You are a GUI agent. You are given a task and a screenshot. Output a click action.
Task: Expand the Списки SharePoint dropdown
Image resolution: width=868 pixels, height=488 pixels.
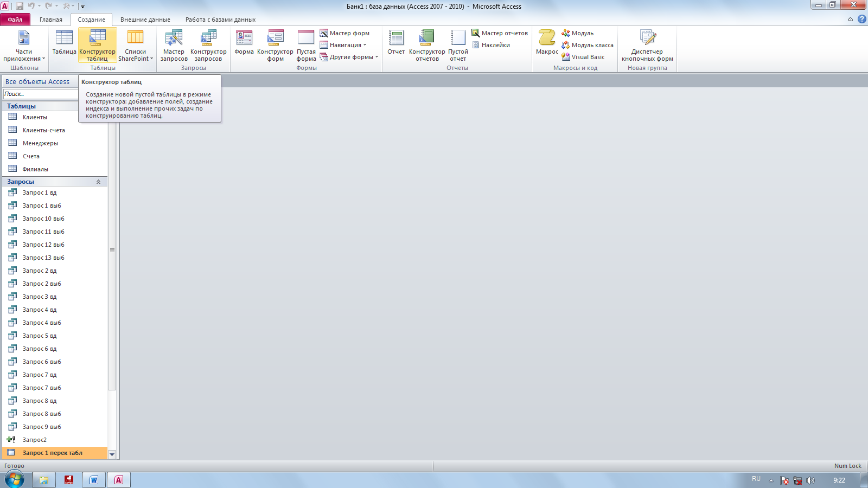(136, 46)
